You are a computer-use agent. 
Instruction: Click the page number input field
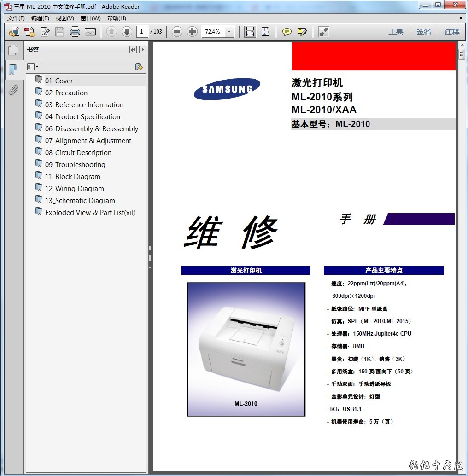tap(141, 32)
